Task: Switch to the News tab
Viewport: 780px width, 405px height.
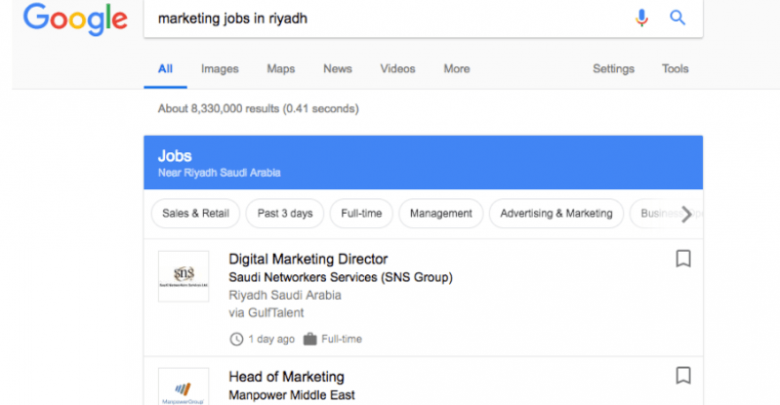Action: [338, 69]
